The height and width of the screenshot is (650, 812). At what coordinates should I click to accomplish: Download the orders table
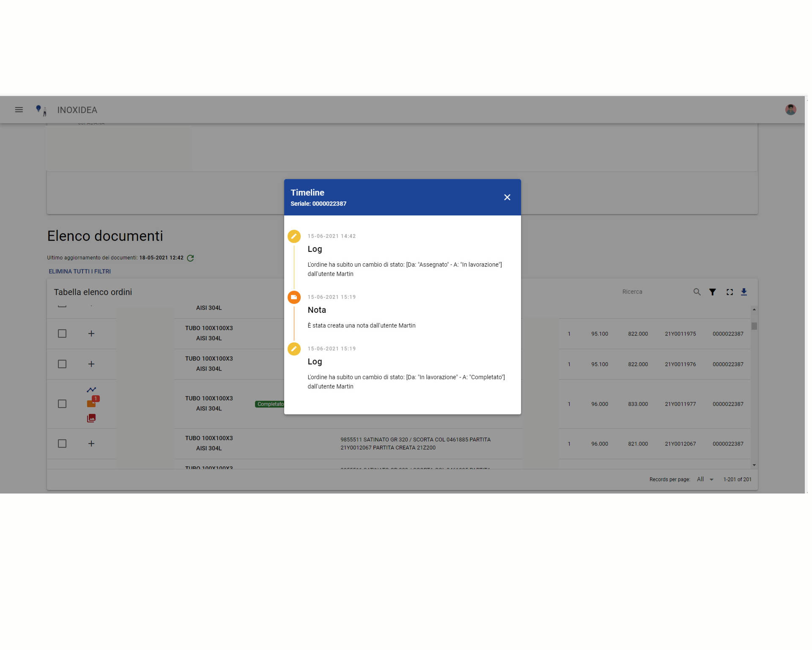pyautogui.click(x=744, y=292)
